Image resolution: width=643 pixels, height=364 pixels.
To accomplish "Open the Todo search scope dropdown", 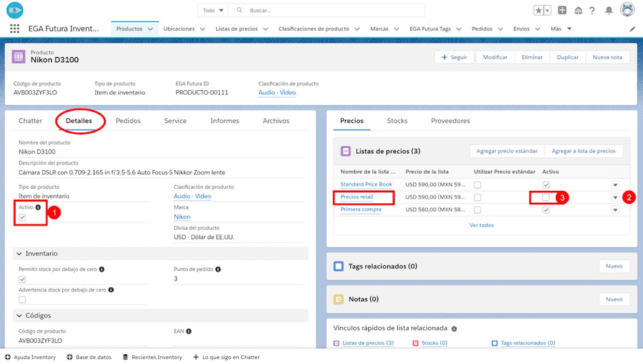I will click(214, 10).
